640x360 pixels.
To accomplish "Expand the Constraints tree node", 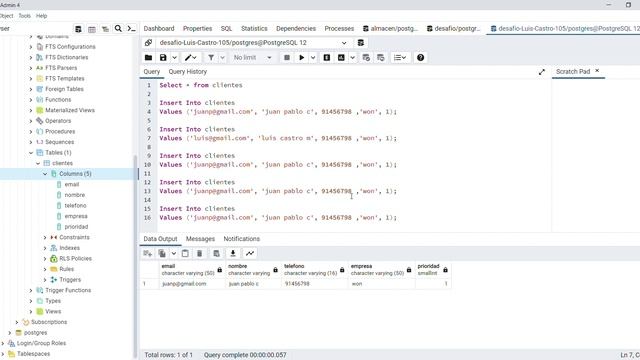I will 45,238.
